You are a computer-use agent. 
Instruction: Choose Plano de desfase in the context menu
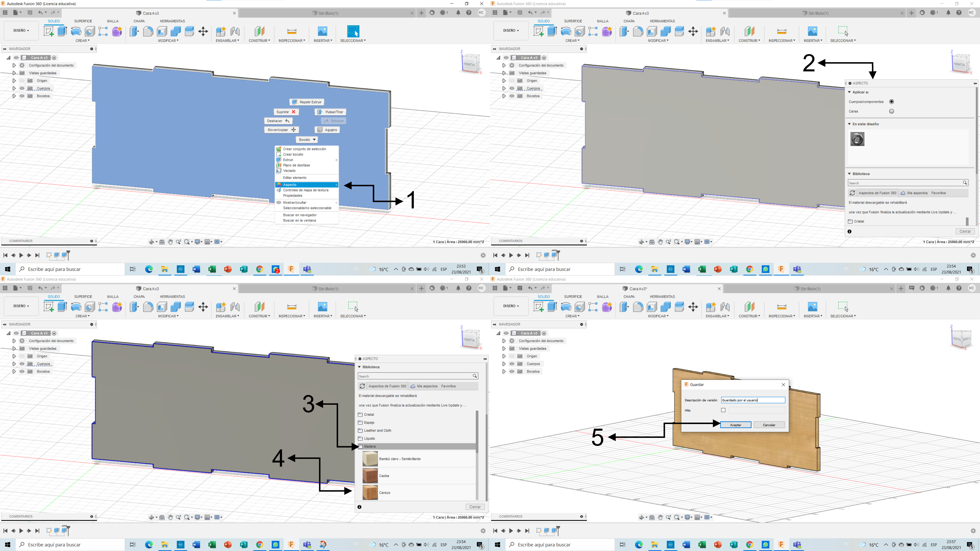click(x=296, y=165)
